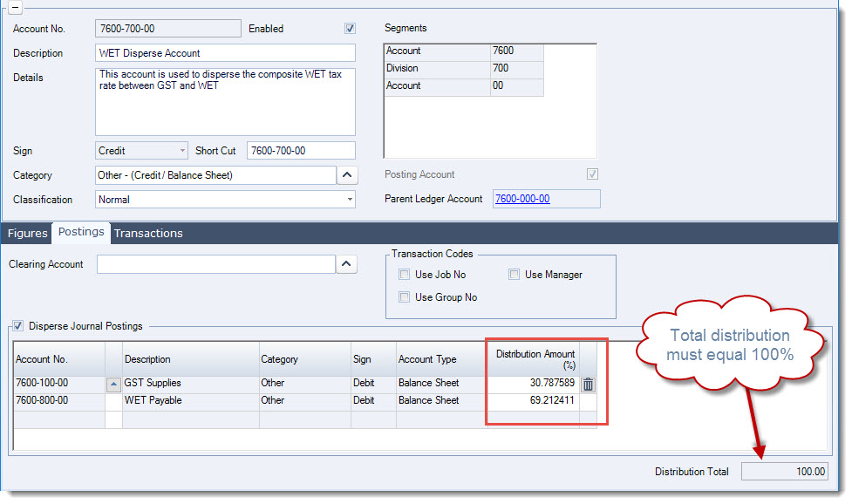
Task: Click the WET Payable description cell
Action: pos(191,400)
